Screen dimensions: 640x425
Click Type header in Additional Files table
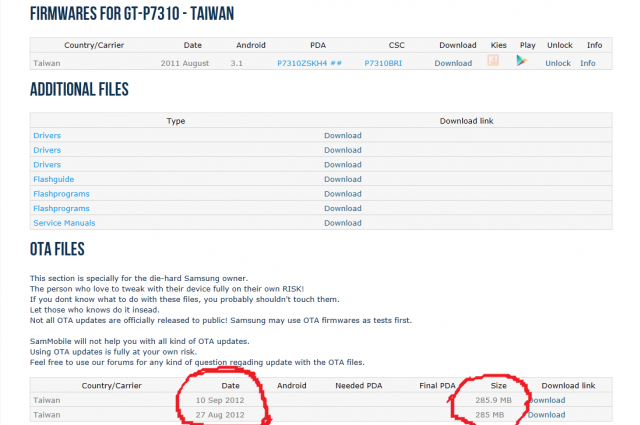tap(176, 121)
